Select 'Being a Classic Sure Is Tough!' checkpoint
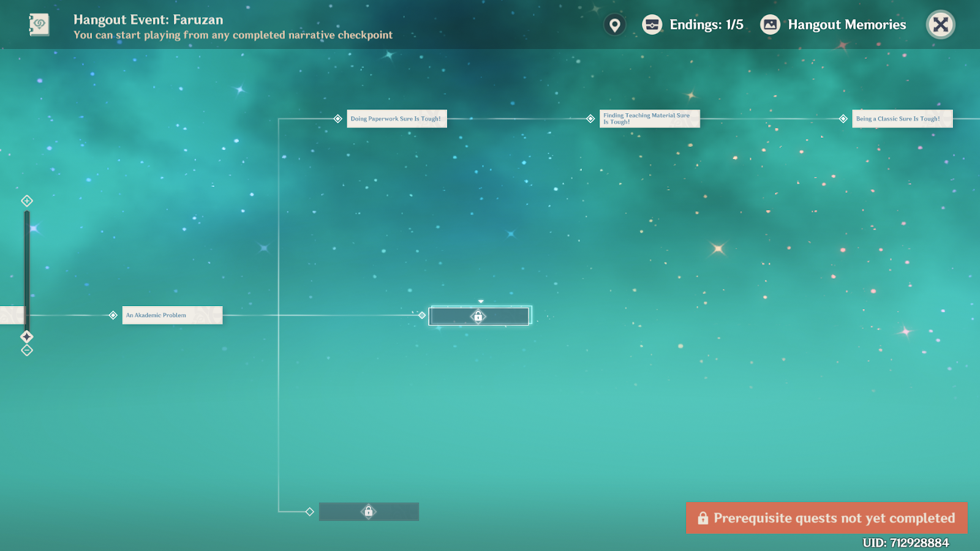980x551 pixels. tap(902, 119)
